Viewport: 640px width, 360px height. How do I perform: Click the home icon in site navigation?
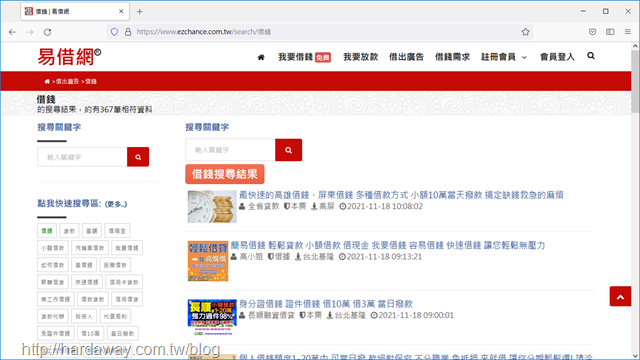(x=261, y=58)
